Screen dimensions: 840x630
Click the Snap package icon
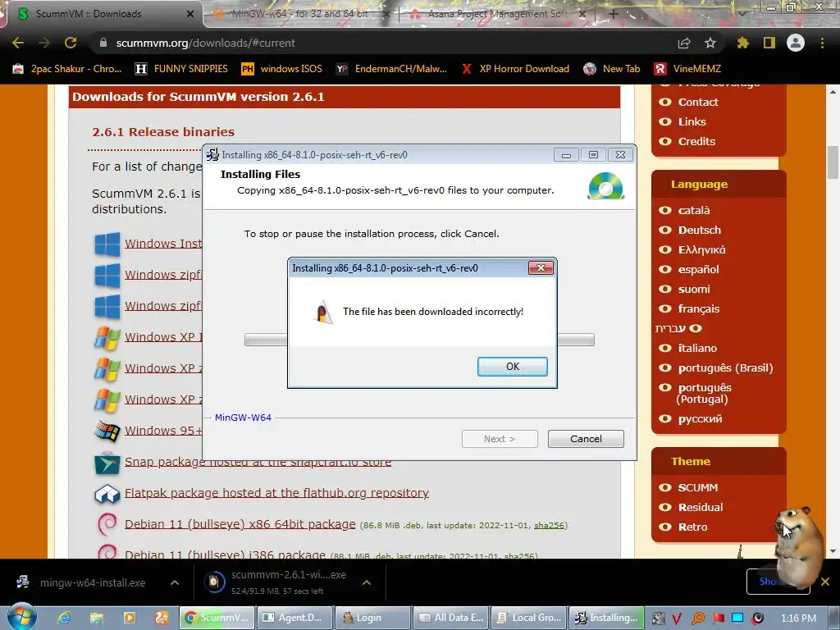pos(107,463)
